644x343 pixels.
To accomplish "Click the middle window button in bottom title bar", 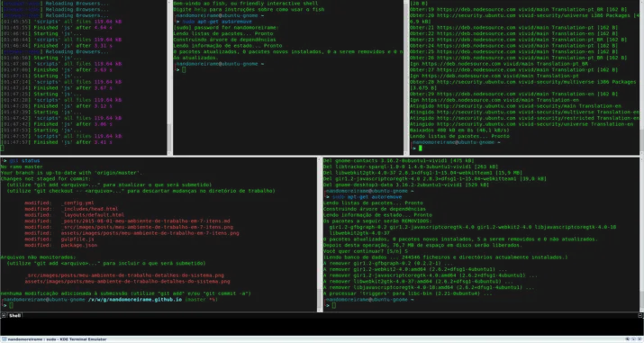I will [633, 339].
